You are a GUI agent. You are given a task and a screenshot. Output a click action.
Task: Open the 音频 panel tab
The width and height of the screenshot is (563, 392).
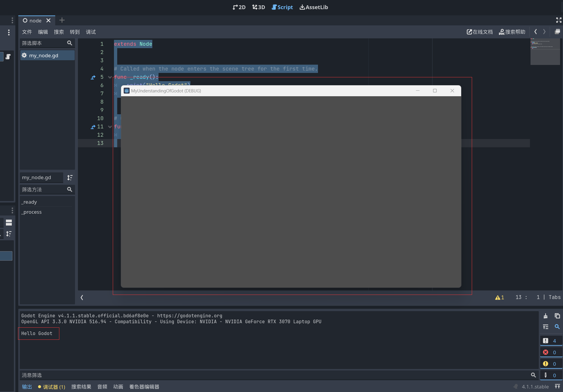click(102, 387)
